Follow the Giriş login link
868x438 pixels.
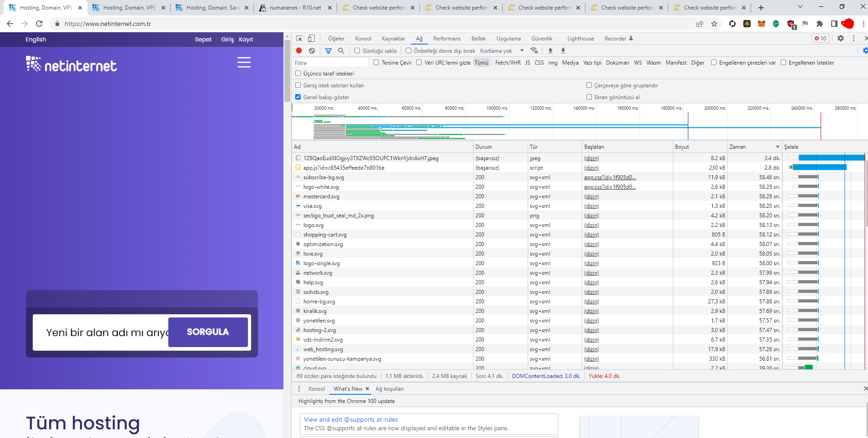[x=227, y=40]
